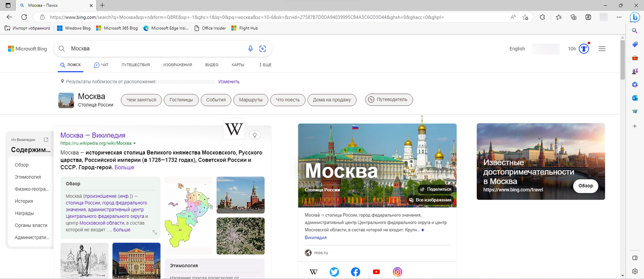Click the События chip
This screenshot has width=644, height=279.
216,100
